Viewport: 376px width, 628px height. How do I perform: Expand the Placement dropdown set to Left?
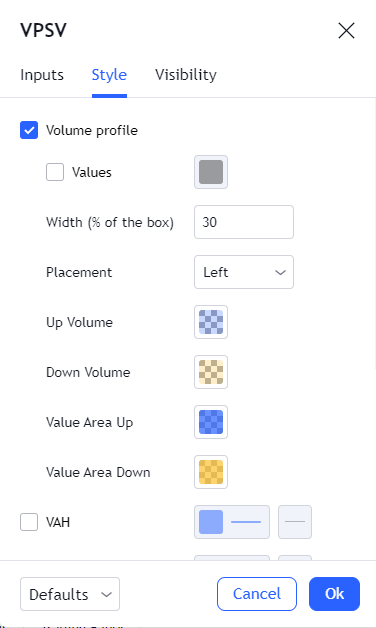(x=244, y=272)
